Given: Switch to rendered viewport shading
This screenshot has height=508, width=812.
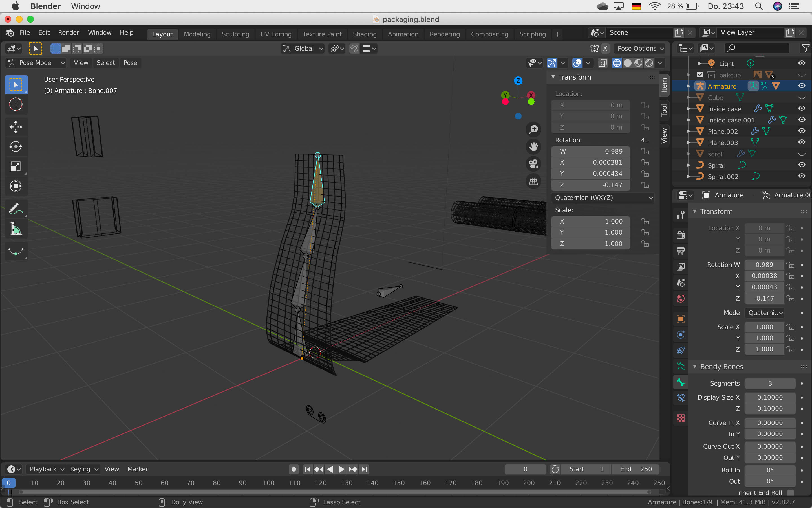Looking at the screenshot, I should (x=649, y=63).
